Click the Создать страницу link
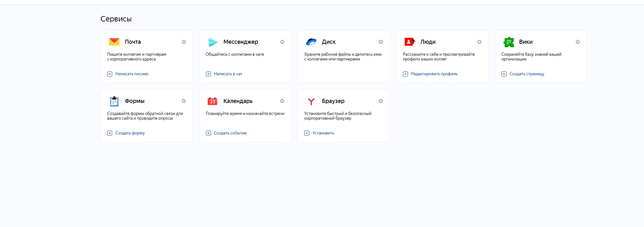 tap(527, 74)
